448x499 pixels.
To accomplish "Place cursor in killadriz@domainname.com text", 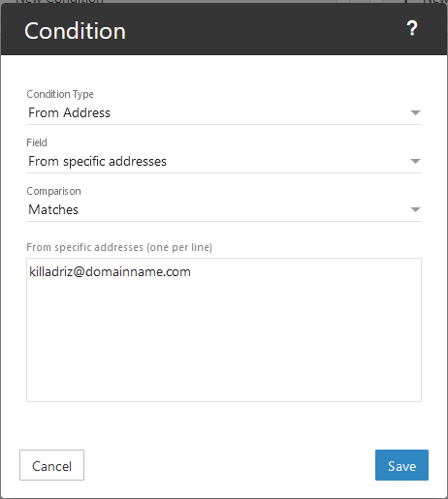I will [110, 271].
